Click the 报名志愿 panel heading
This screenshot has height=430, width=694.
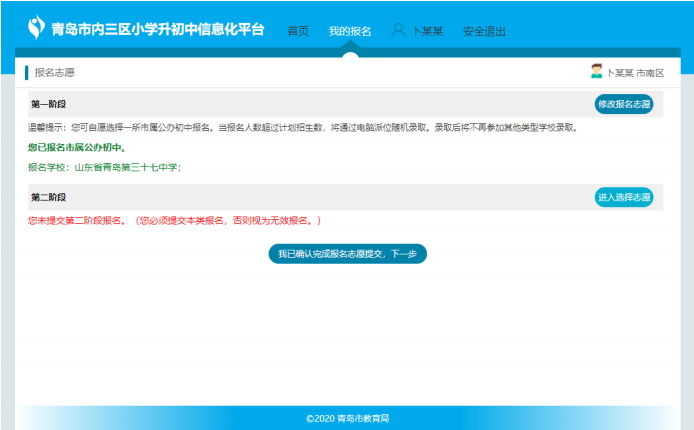pos(54,73)
